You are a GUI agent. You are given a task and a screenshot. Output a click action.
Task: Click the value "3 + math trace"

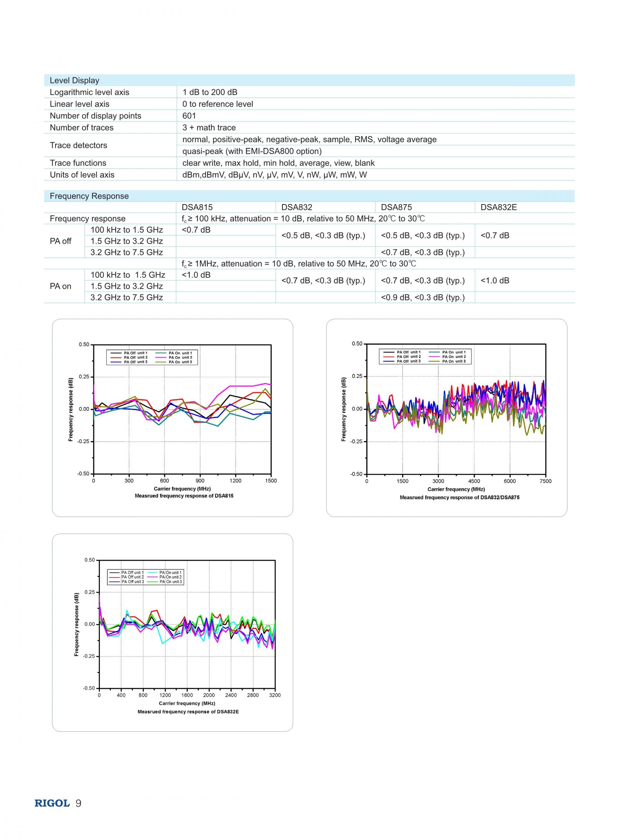(x=209, y=128)
